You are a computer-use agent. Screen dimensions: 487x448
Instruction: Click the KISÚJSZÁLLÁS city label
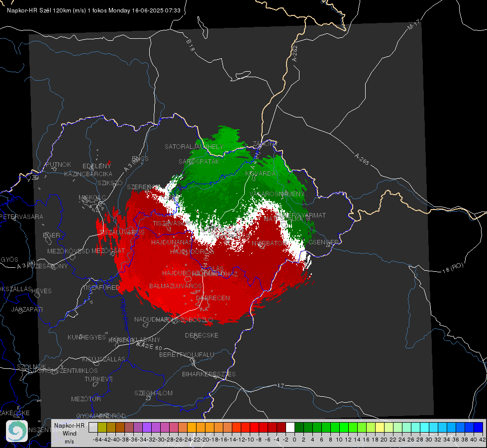tap(104, 359)
